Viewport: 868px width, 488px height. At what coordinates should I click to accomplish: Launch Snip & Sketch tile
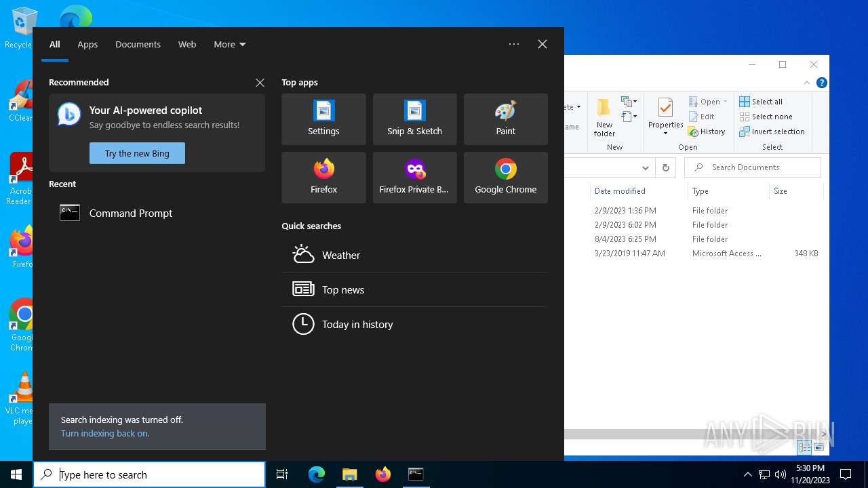coord(414,119)
